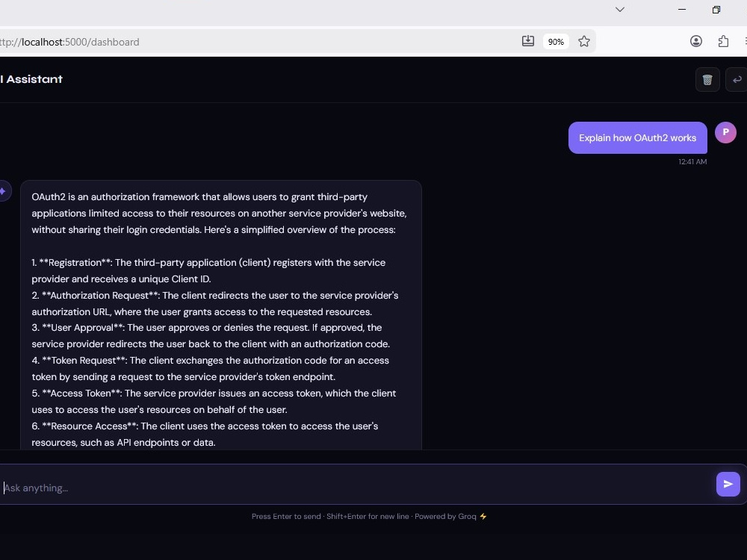This screenshot has height=560, width=747.
Task: Open the browser extensions puzzle icon
Action: click(723, 41)
